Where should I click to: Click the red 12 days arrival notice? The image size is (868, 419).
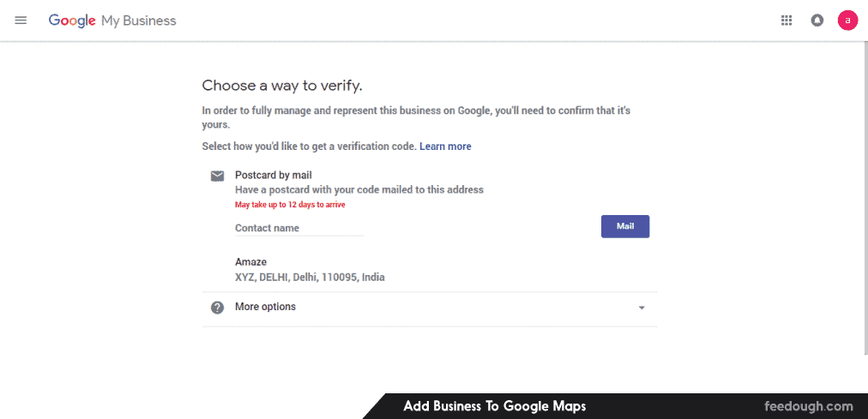pyautogui.click(x=290, y=205)
